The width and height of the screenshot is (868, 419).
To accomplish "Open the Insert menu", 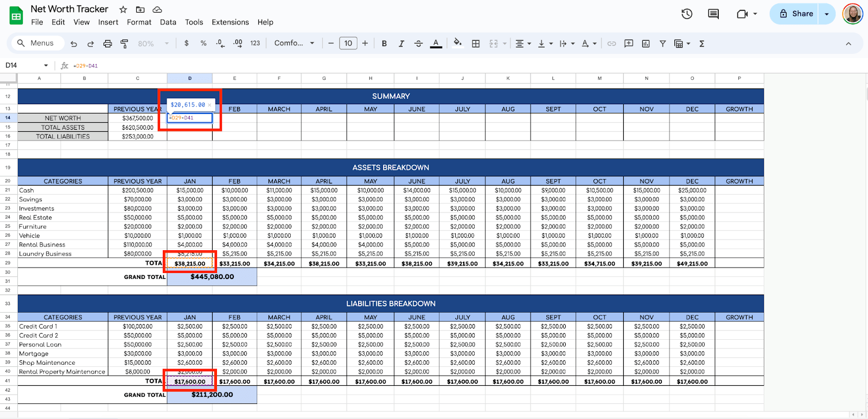I will (108, 22).
